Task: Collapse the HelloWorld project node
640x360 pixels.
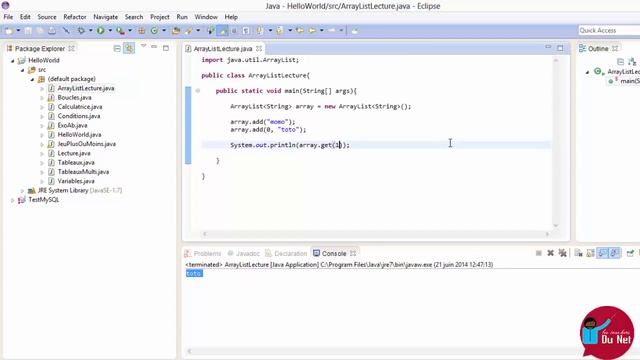Action: click(x=13, y=60)
